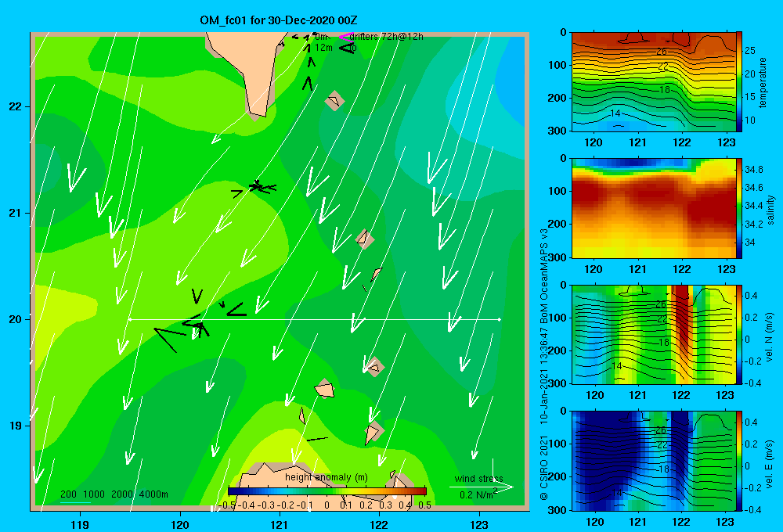The width and height of the screenshot is (783, 532).
Task: Click the '26' isotherm label in temperature panel
Action: pos(662,52)
